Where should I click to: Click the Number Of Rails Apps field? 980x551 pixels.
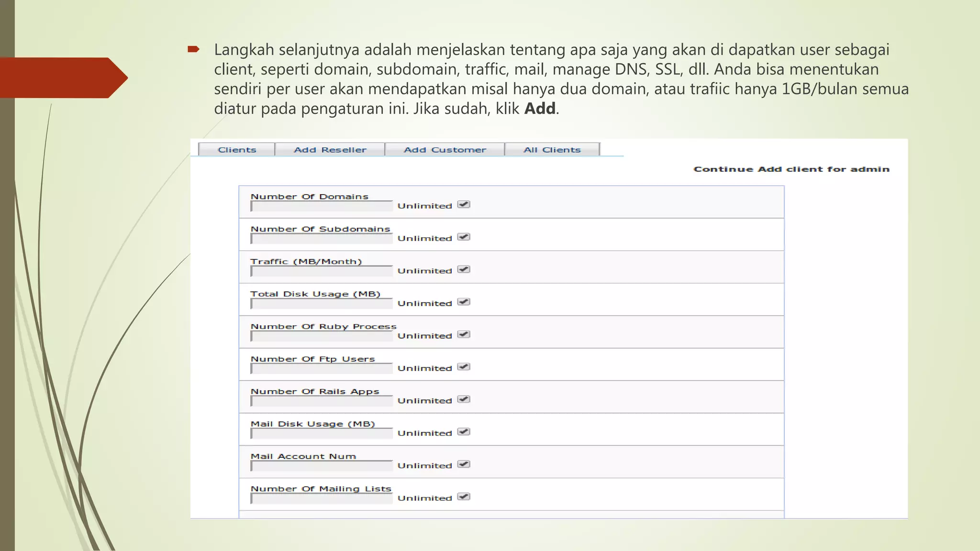(322, 401)
